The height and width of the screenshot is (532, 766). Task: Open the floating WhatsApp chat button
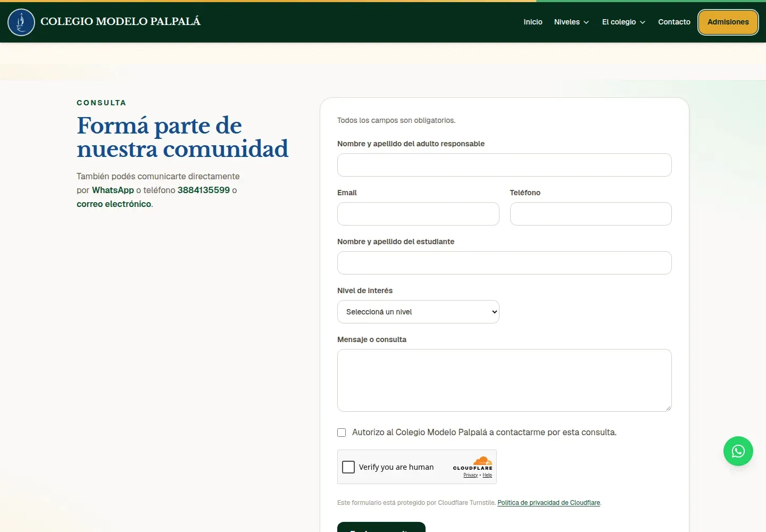pos(738,451)
